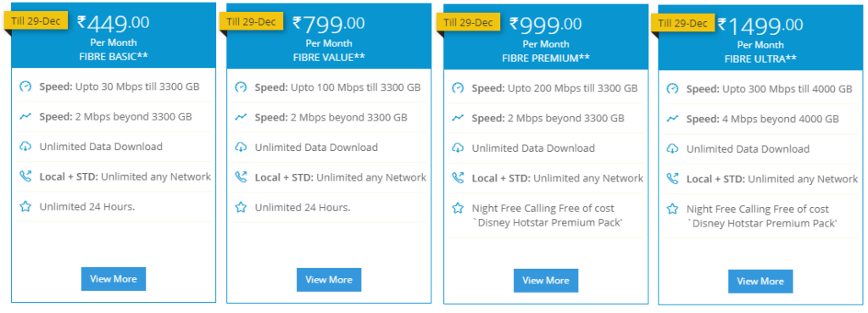The width and height of the screenshot is (868, 313).
Task: Click the star icon beside Disney Hotstar in Fibre Ultra
Action: coord(672,209)
